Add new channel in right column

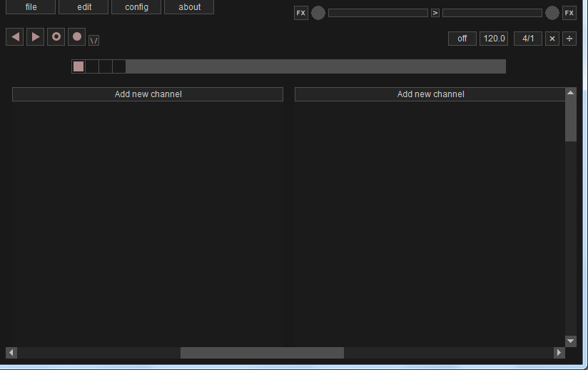click(x=430, y=94)
